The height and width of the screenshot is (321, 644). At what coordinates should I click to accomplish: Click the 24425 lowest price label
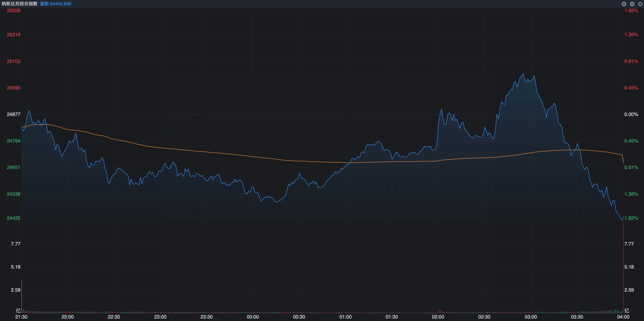[x=13, y=218]
